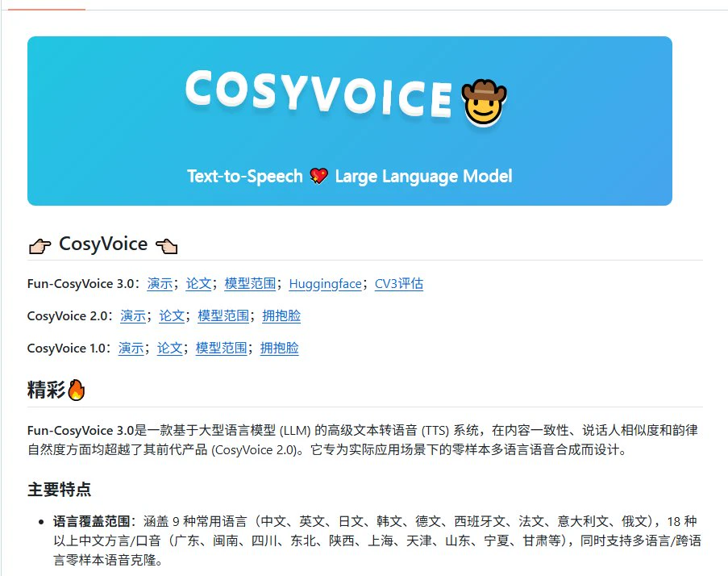Open CosyVoice 2.0 拥抱脸 link
728x576 pixels.
281,316
